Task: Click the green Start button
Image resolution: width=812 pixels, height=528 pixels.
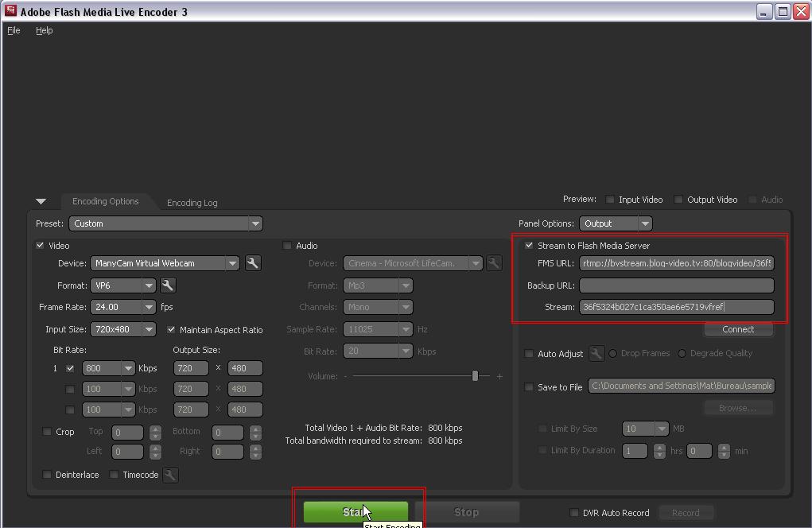Action: pyautogui.click(x=355, y=512)
